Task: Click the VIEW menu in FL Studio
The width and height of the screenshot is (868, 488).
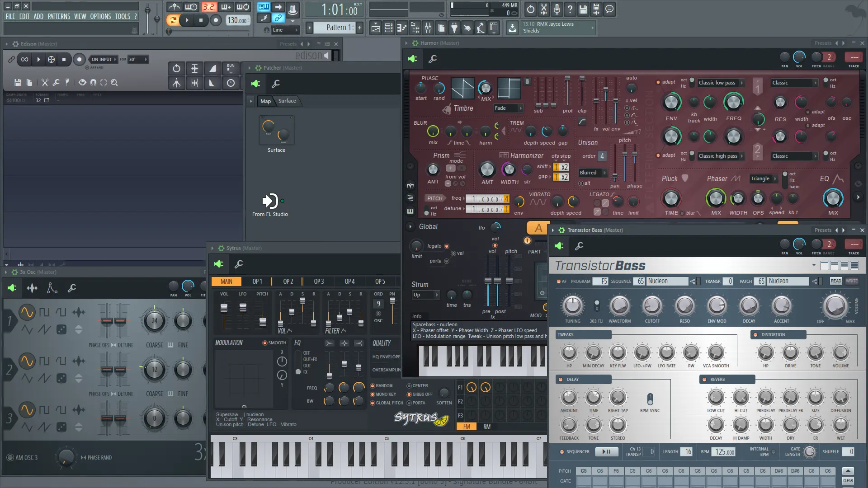Action: [80, 16]
